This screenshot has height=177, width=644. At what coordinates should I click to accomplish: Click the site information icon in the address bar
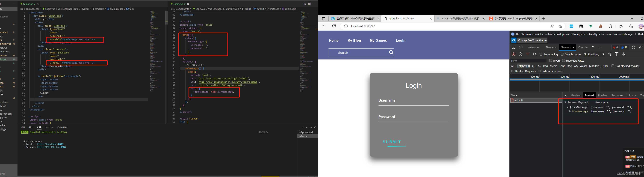click(x=346, y=26)
